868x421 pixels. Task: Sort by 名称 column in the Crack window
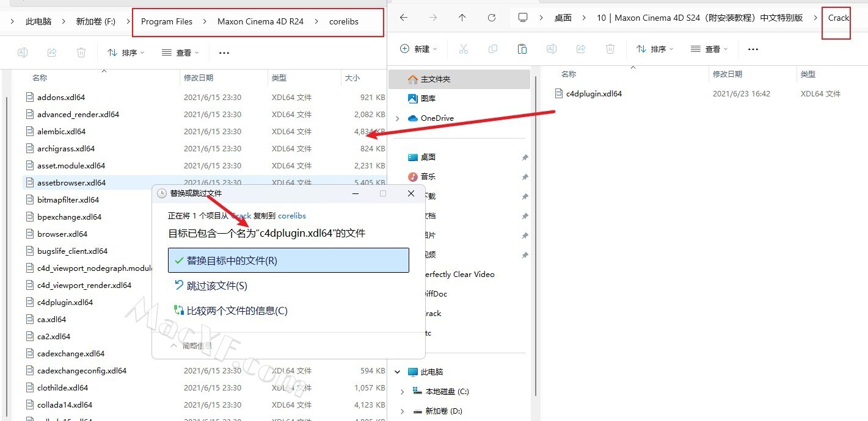click(x=569, y=74)
